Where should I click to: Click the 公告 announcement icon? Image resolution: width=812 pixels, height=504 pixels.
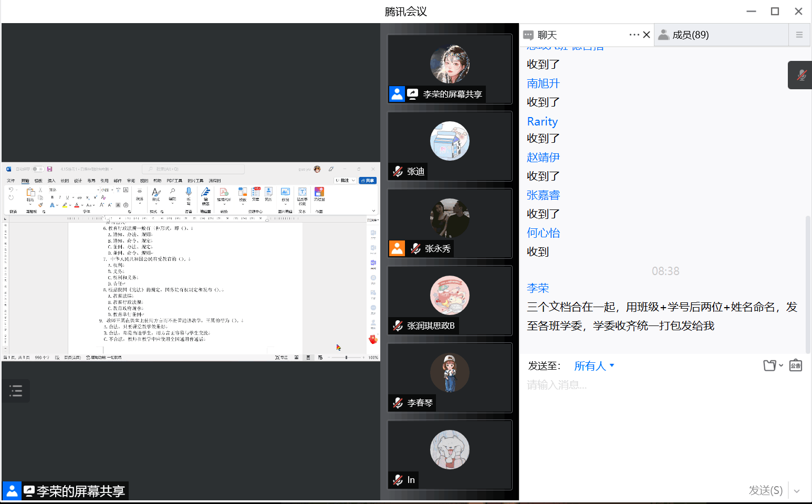(x=796, y=365)
